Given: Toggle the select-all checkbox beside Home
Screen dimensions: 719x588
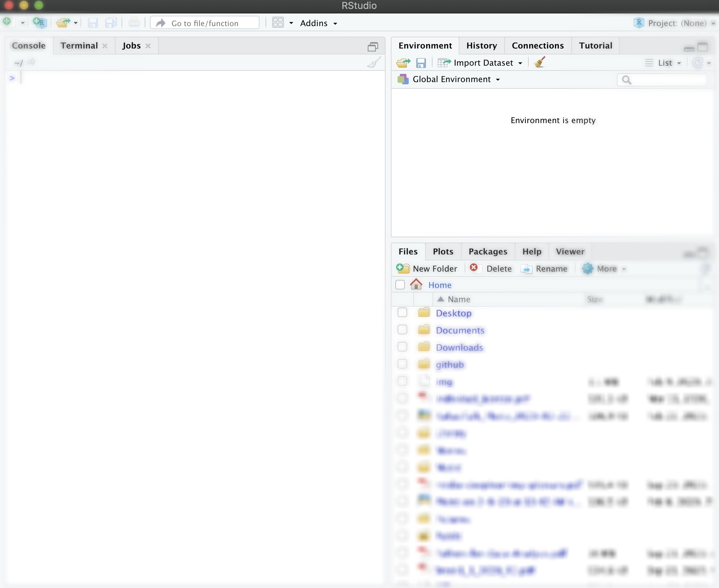Looking at the screenshot, I should click(x=400, y=285).
